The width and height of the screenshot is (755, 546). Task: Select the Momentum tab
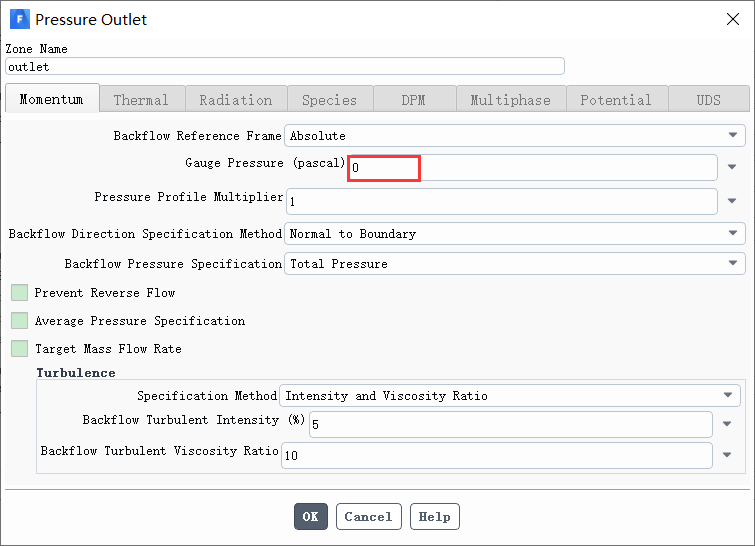coord(52,99)
